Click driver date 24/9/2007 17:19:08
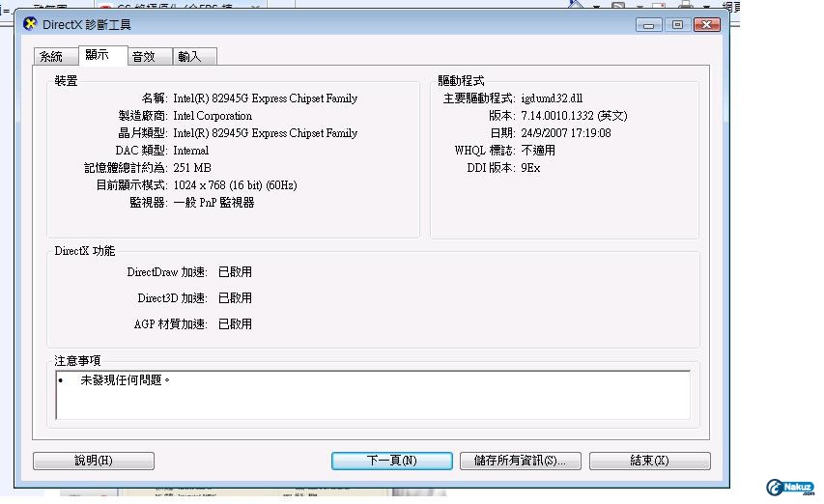The width and height of the screenshot is (824, 504). click(566, 133)
